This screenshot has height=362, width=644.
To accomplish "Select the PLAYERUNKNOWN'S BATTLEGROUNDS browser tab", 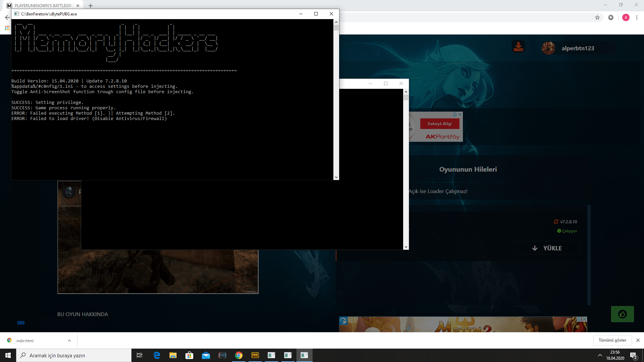I will 44,6.
